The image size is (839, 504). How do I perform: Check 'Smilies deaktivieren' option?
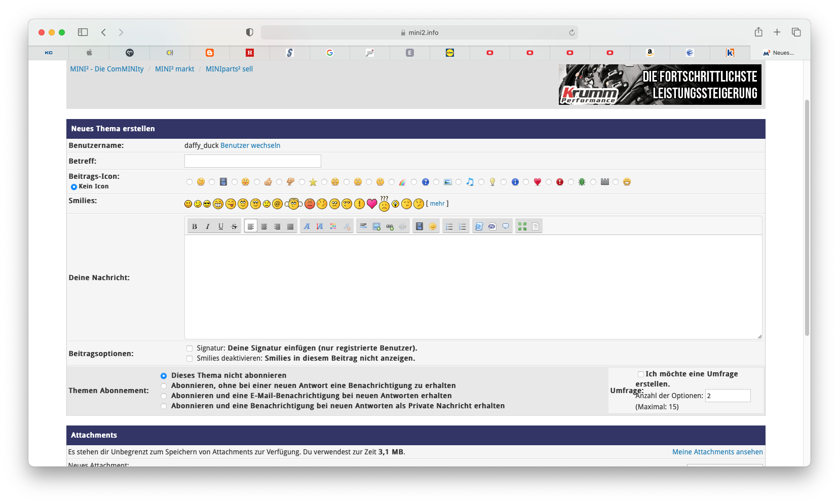[x=189, y=359]
